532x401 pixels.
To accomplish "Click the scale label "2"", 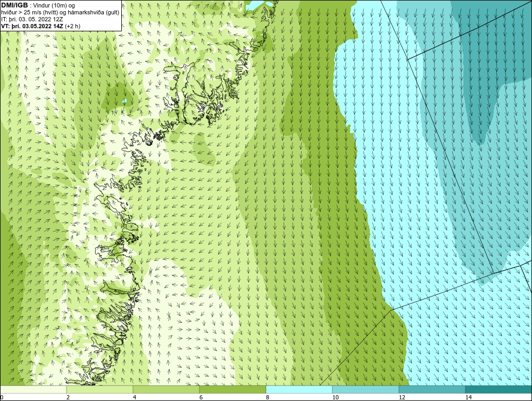I will coord(68,398).
